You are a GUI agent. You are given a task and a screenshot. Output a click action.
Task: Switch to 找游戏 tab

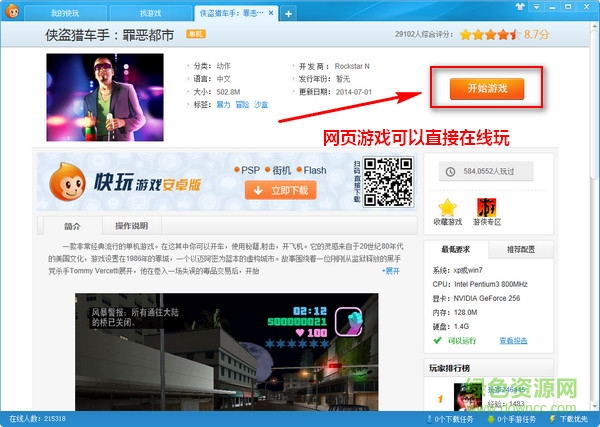pyautogui.click(x=149, y=13)
